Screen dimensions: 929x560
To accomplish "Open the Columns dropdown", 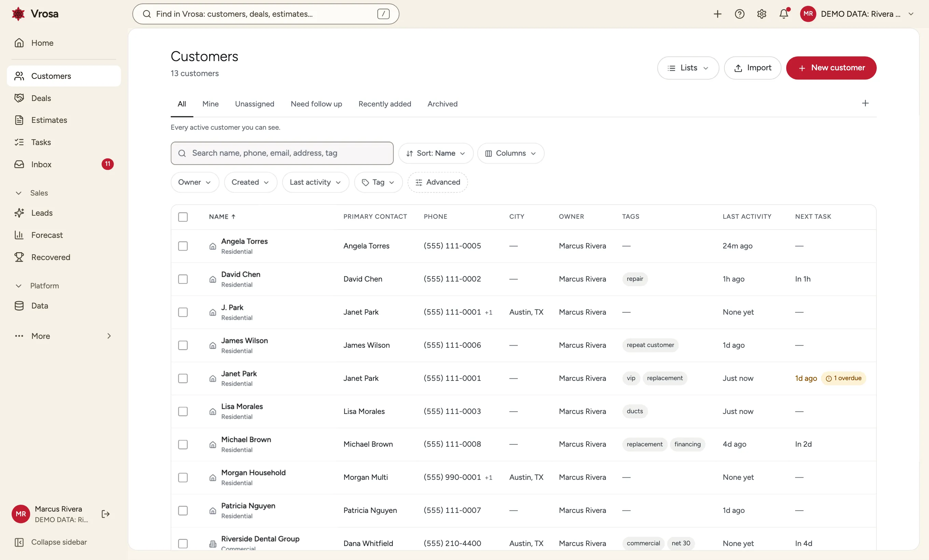I will [x=511, y=153].
